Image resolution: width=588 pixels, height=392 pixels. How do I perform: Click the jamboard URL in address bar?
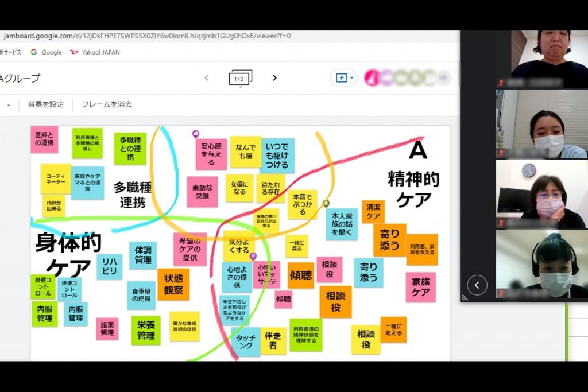pos(147,36)
